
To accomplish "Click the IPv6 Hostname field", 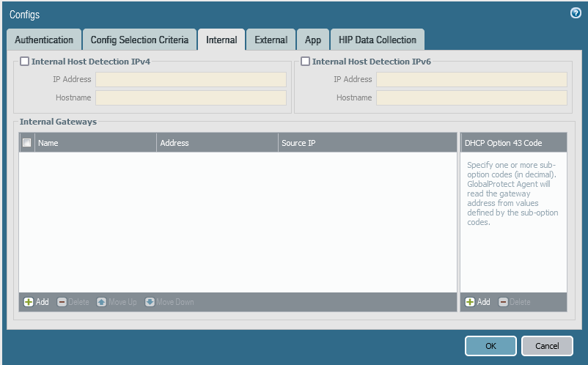I will coord(471,97).
